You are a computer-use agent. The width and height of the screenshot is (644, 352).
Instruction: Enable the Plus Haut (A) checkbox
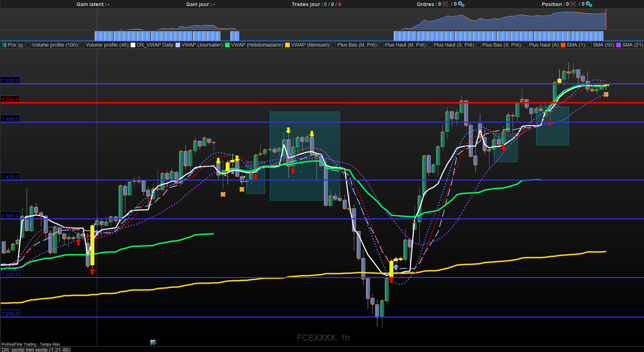tap(525, 45)
